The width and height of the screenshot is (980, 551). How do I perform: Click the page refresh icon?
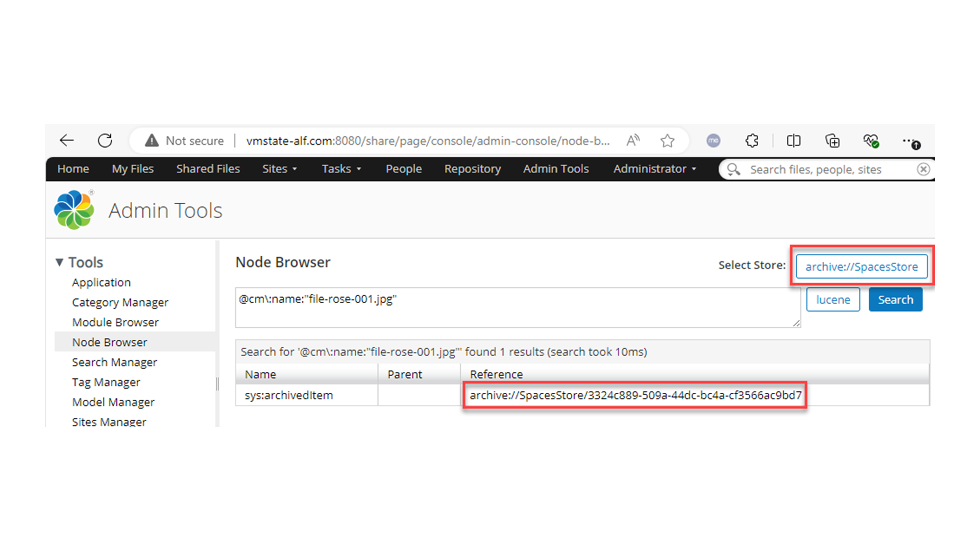click(105, 141)
